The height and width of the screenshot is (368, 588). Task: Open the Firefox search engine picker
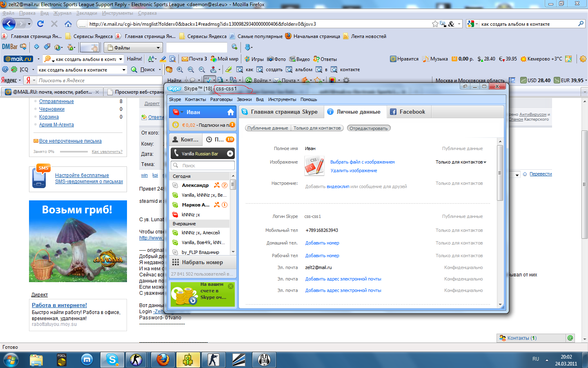(472, 24)
